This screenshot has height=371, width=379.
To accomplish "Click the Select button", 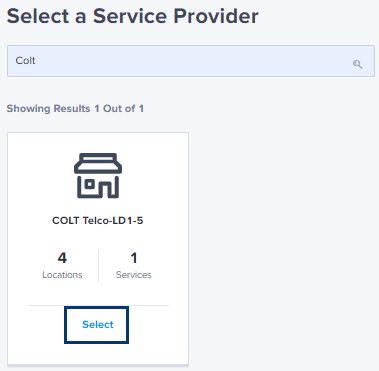I will tap(96, 325).
